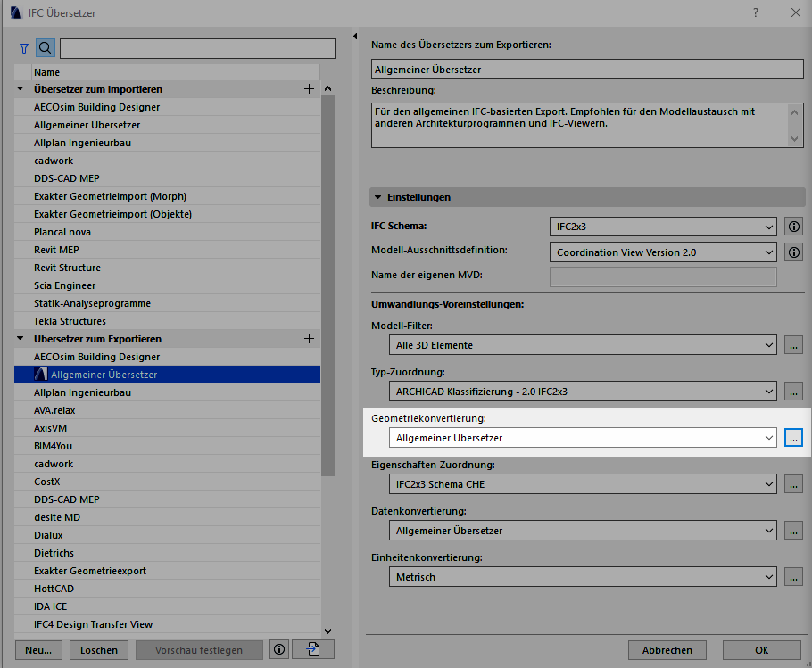The image size is (812, 668).
Task: Open Typ-Zuordnung ARCHICAD Klassifizierung dropdown
Action: [583, 392]
